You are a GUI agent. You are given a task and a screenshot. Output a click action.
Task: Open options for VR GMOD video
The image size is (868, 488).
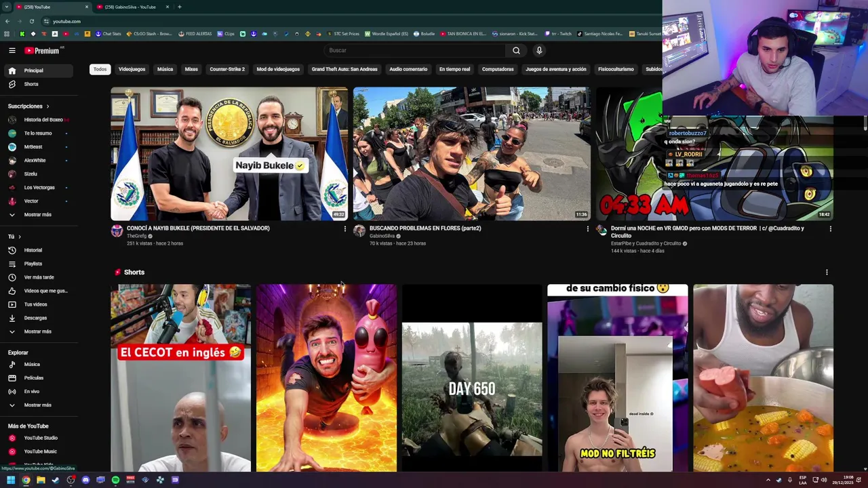830,228
